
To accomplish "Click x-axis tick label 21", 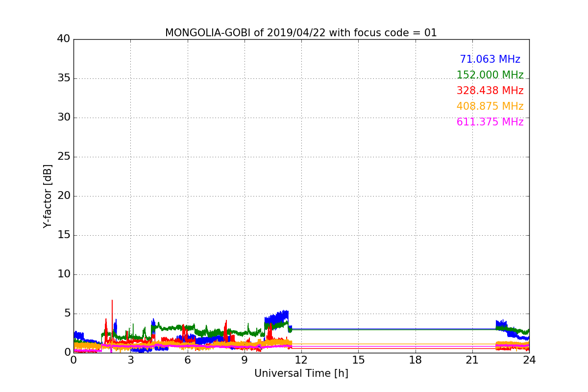I will (x=472, y=360).
